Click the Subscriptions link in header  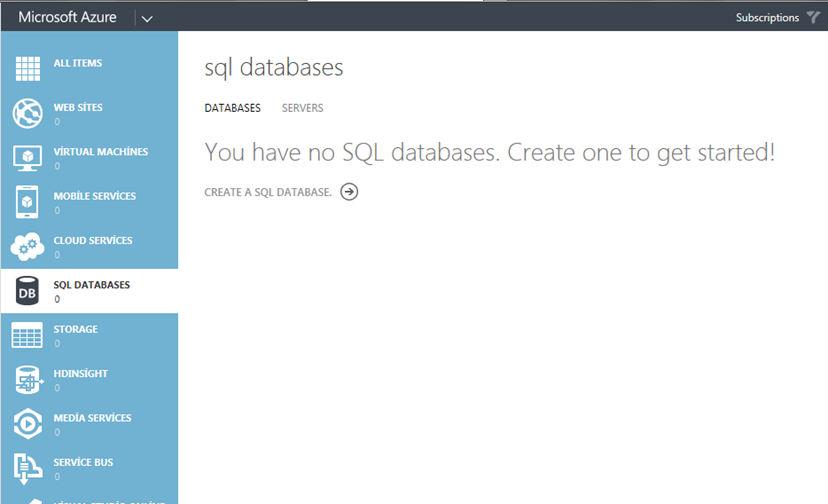point(767,17)
